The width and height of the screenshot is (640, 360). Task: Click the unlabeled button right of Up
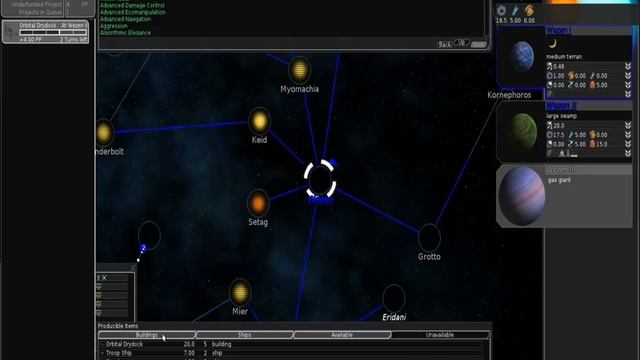pos(479,44)
